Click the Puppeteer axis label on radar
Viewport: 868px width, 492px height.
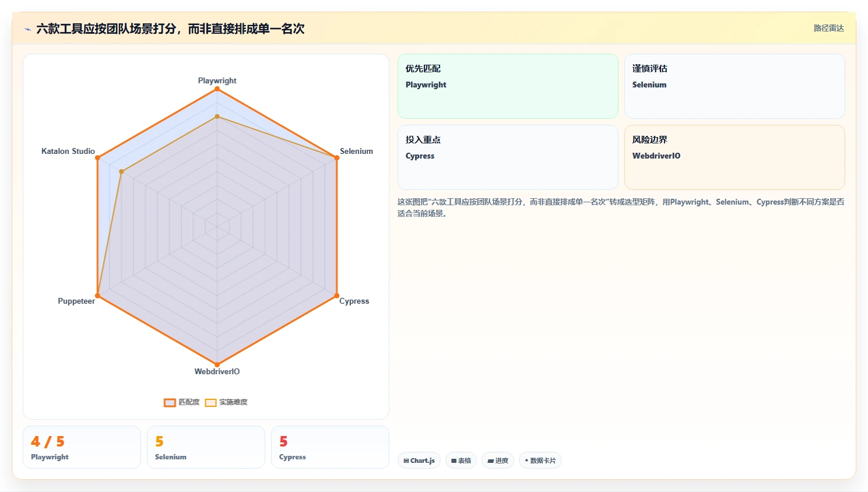coord(76,301)
